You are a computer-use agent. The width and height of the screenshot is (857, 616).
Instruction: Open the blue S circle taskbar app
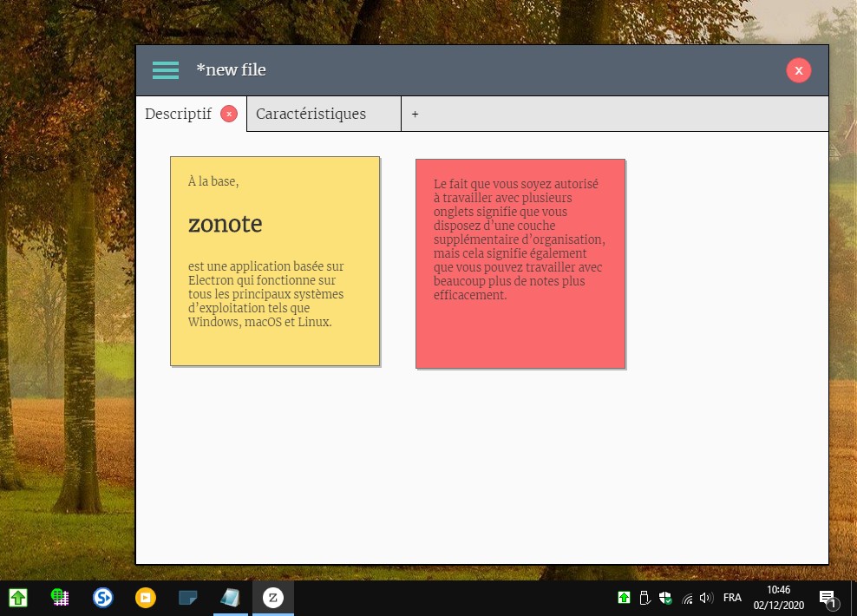102,598
